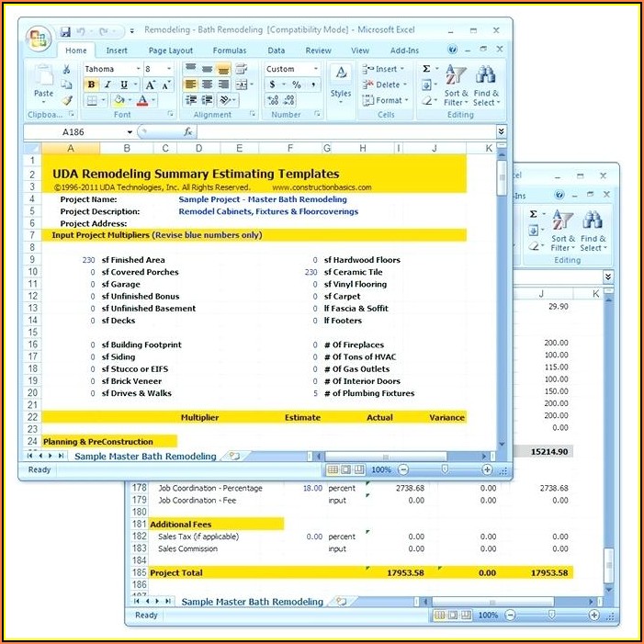
Task: Apply the red Font Color
Action: [x=142, y=100]
